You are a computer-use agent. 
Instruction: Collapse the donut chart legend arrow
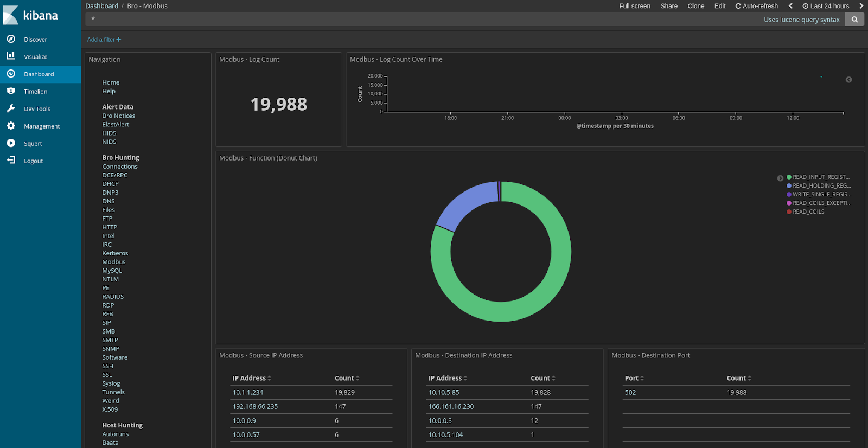(x=780, y=178)
